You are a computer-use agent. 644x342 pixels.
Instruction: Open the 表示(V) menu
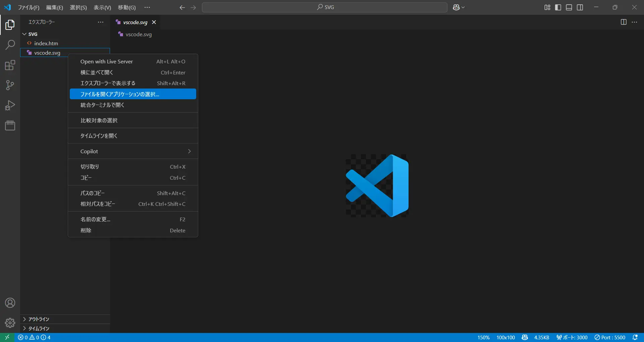point(102,7)
